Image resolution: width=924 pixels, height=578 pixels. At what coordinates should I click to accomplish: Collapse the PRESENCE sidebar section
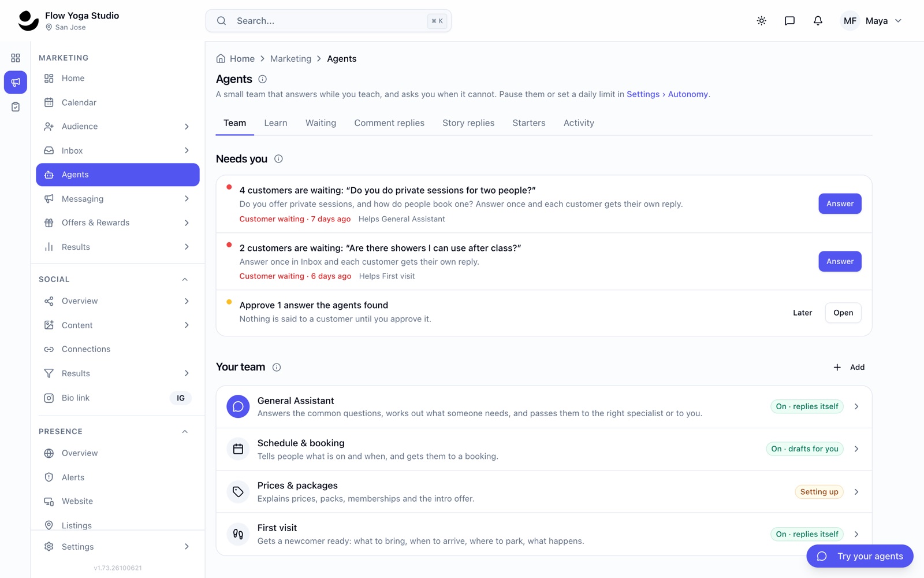(185, 432)
